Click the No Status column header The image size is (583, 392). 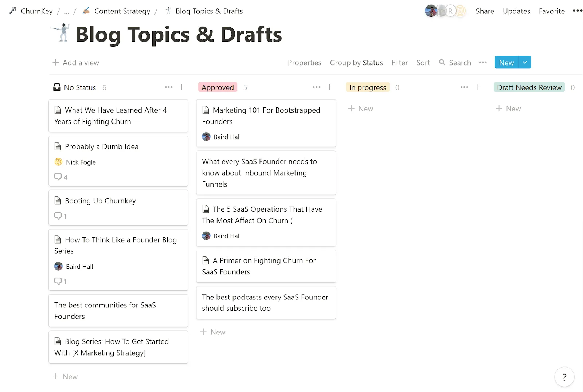80,87
